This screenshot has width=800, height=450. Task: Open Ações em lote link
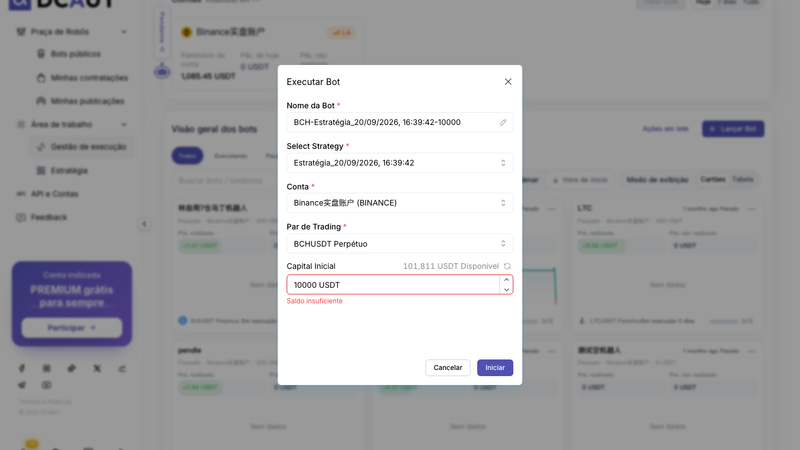(x=665, y=129)
